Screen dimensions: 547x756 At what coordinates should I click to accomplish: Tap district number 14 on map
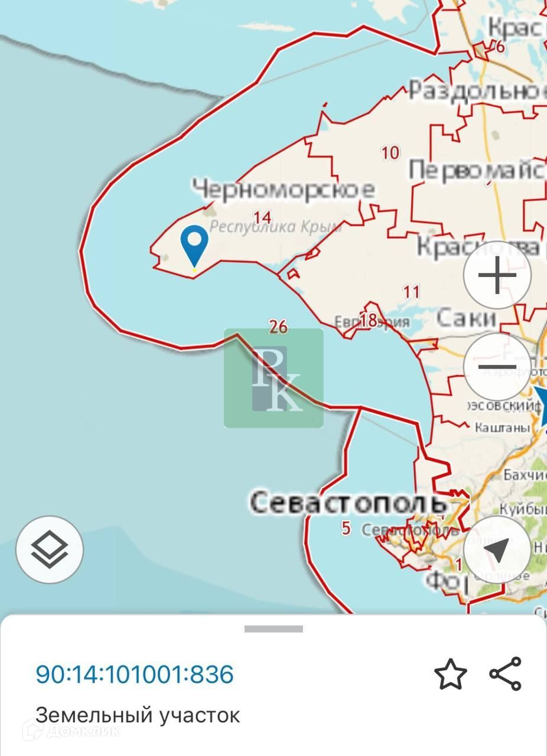click(x=262, y=216)
